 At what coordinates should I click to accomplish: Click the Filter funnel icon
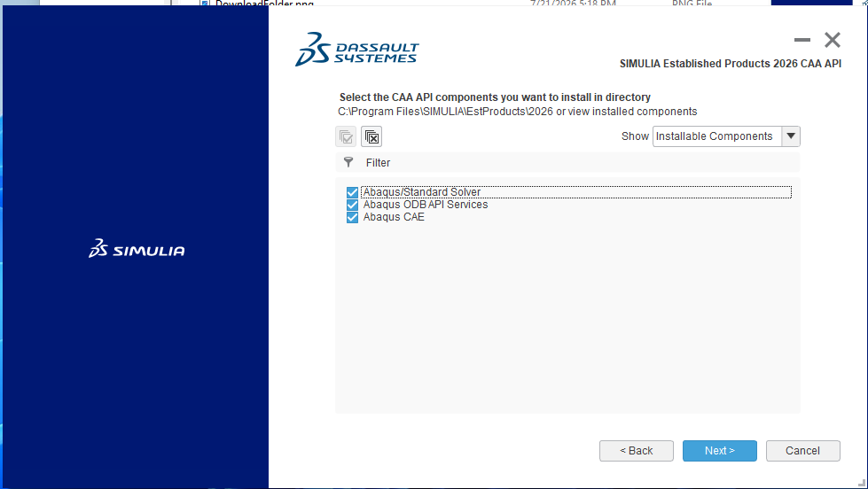[x=348, y=162]
